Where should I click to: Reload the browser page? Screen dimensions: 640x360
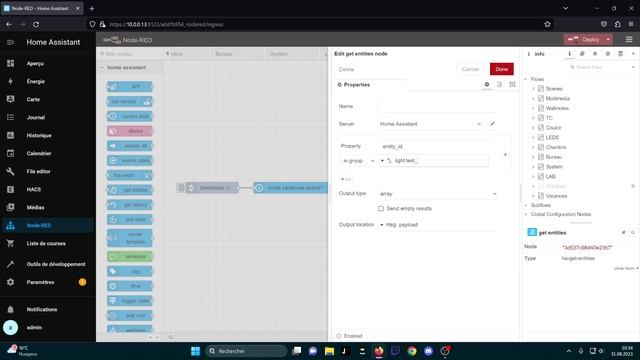[x=36, y=24]
